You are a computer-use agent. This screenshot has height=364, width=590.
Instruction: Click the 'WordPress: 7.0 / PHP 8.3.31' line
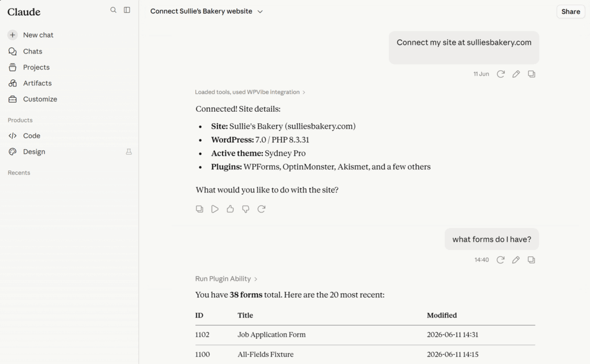[260, 139]
